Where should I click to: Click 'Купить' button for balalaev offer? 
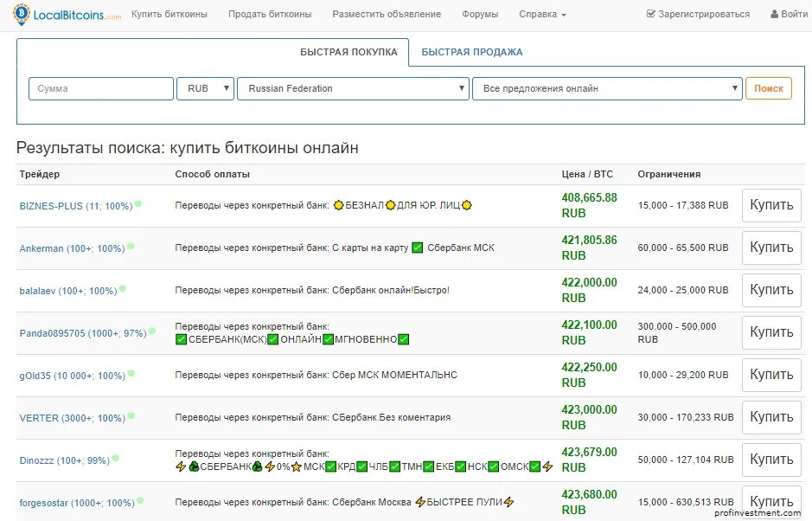click(x=771, y=290)
